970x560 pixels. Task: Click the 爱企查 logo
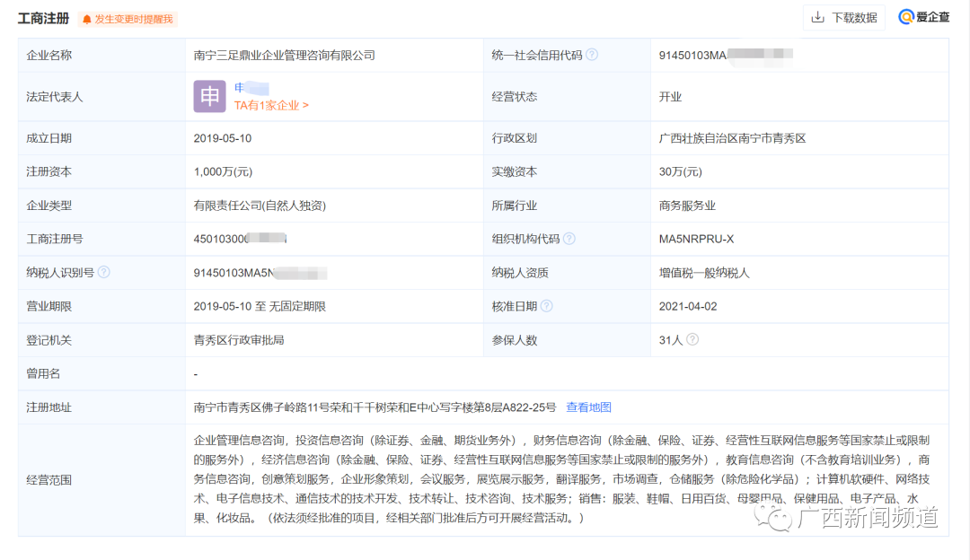[924, 17]
